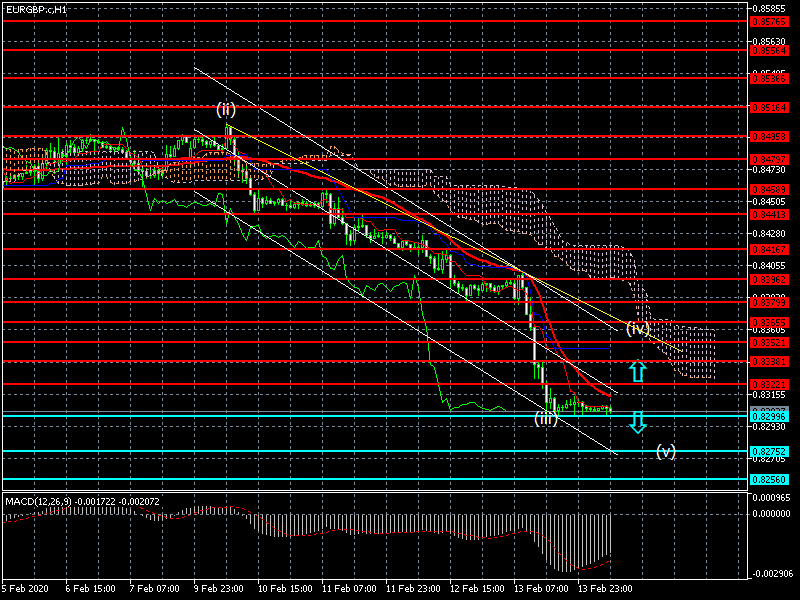Image resolution: width=800 pixels, height=600 pixels.
Task: Click the red 0.83381 price level tag
Action: tap(770, 362)
